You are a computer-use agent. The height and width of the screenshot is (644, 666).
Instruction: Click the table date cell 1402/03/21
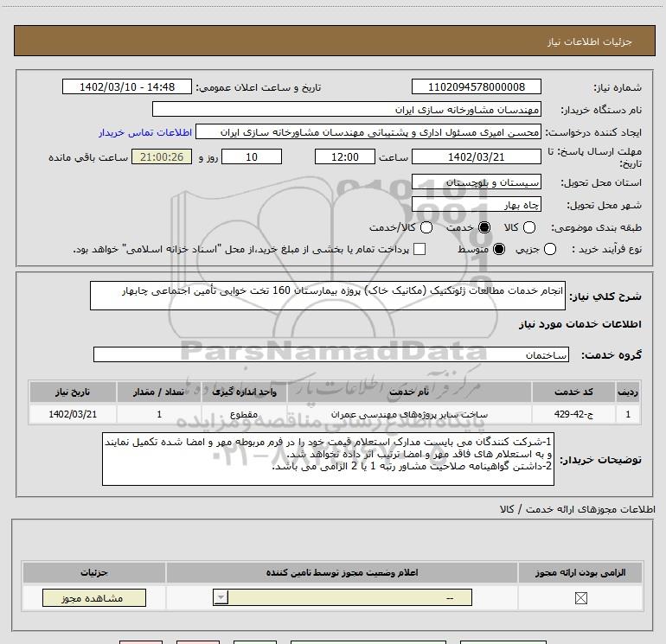point(73,414)
